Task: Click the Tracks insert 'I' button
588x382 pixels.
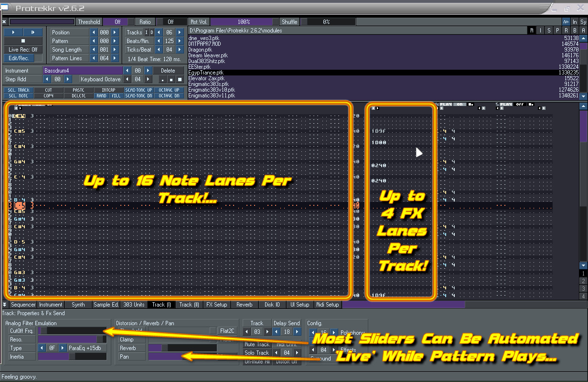Action: click(x=146, y=32)
